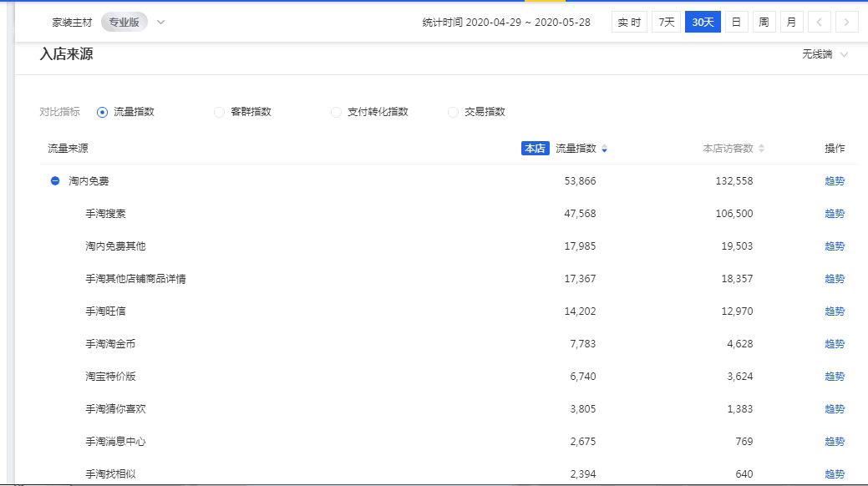Select the 客群指数 radio button
The image size is (868, 486).
pyautogui.click(x=219, y=112)
